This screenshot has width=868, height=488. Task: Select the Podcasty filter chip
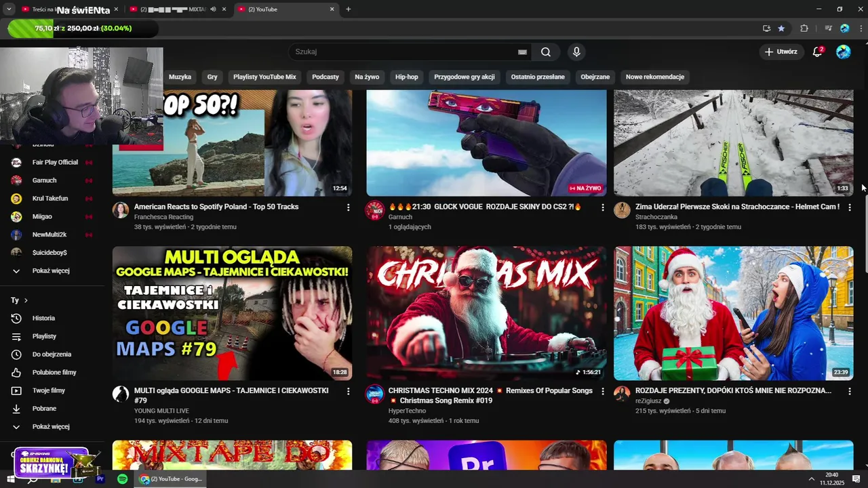(x=325, y=77)
